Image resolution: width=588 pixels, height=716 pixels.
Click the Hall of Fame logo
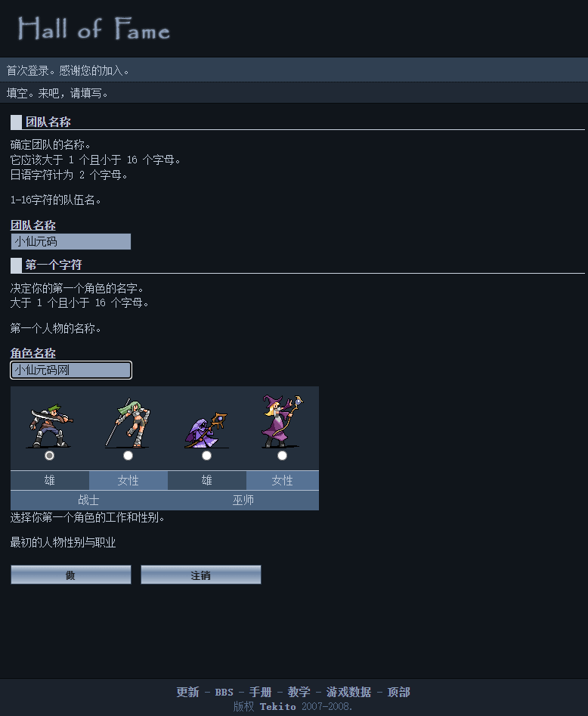[x=94, y=29]
